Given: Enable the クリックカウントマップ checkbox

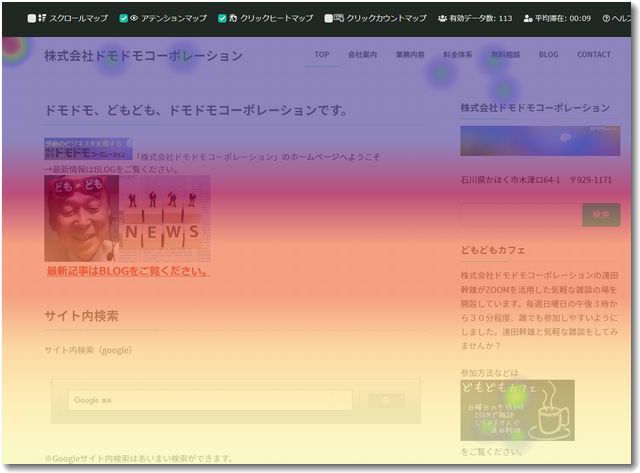Looking at the screenshot, I should point(328,18).
